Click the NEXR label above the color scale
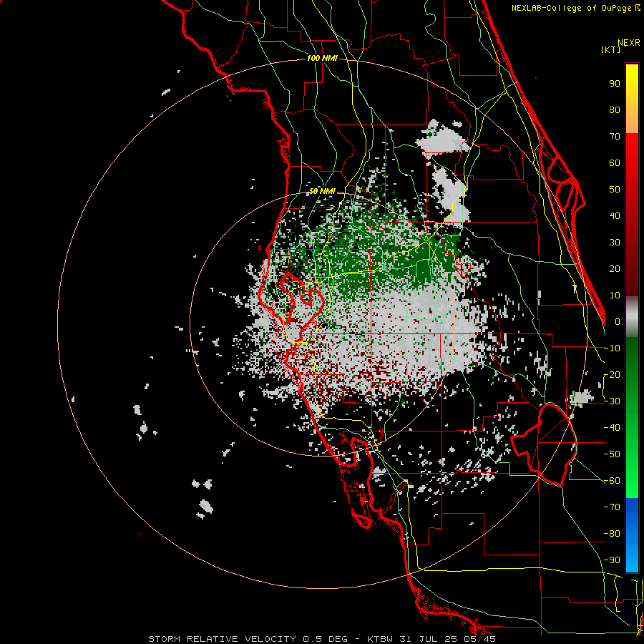 tap(629, 43)
